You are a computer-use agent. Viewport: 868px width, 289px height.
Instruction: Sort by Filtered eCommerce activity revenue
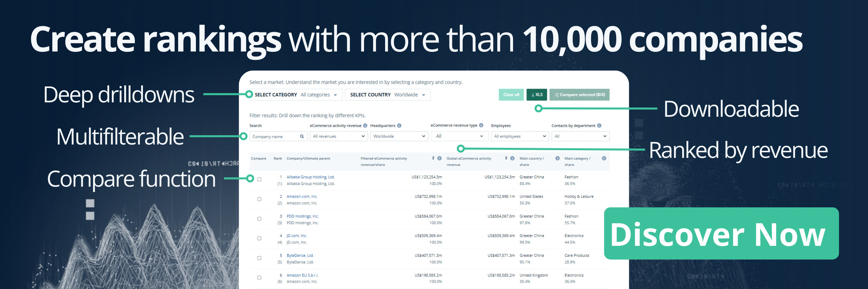(433, 158)
